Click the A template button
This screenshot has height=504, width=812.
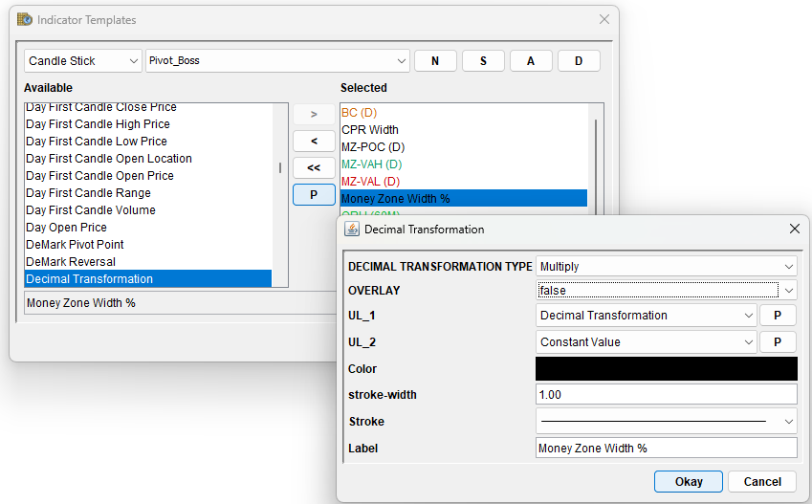point(531,61)
